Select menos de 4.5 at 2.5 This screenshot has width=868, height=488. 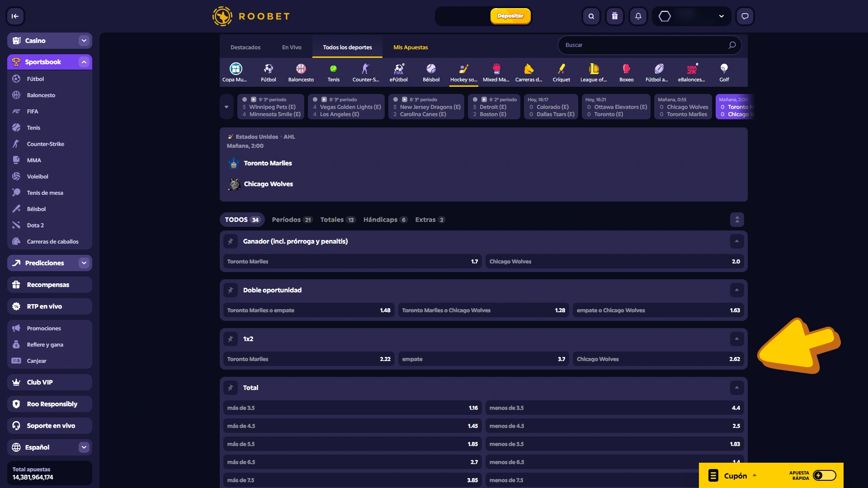click(x=614, y=426)
